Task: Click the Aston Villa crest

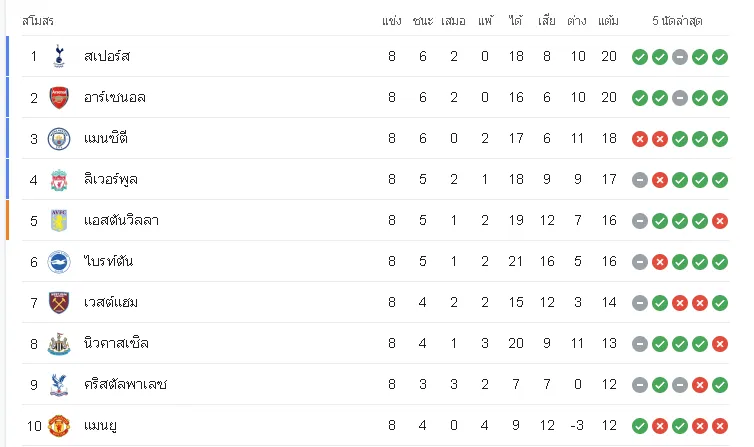Action: (59, 221)
